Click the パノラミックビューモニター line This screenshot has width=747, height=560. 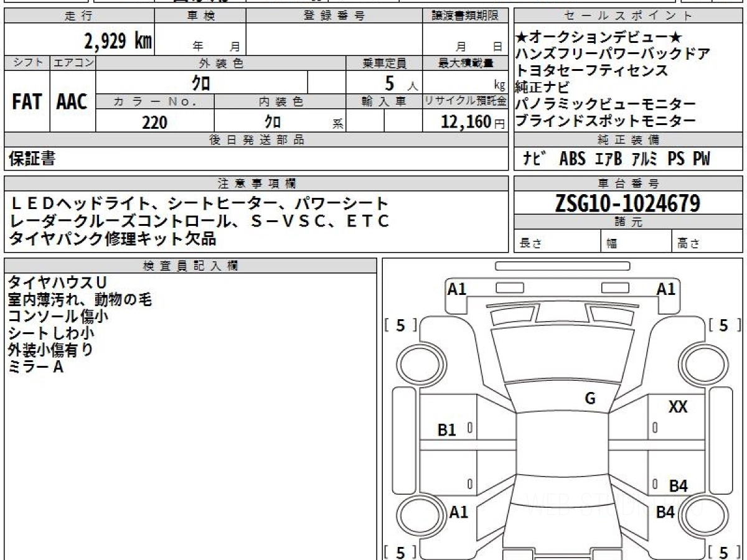(605, 104)
